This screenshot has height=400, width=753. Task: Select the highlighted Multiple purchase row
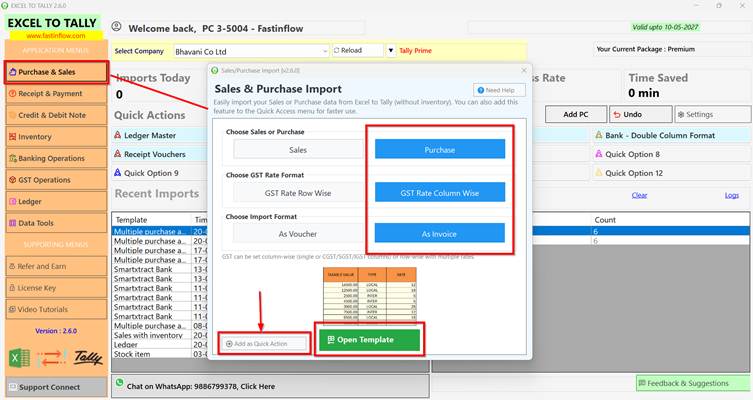pos(159,231)
